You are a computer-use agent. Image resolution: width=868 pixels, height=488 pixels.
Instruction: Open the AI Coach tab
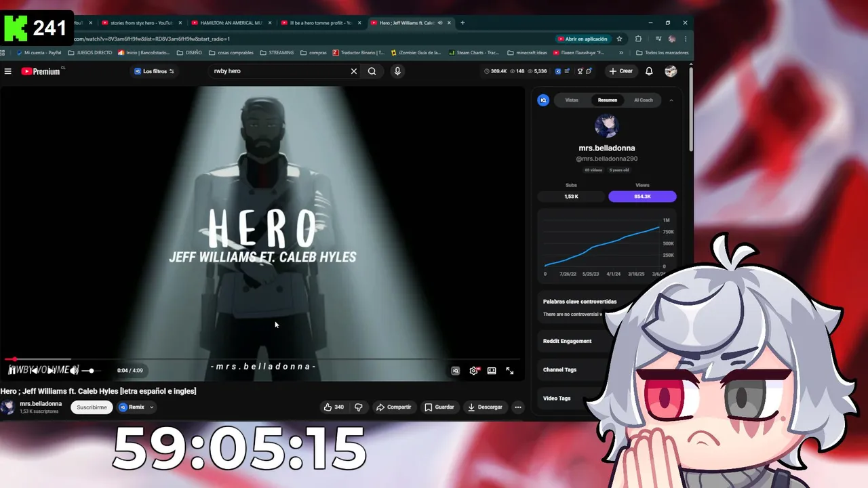[x=644, y=100]
